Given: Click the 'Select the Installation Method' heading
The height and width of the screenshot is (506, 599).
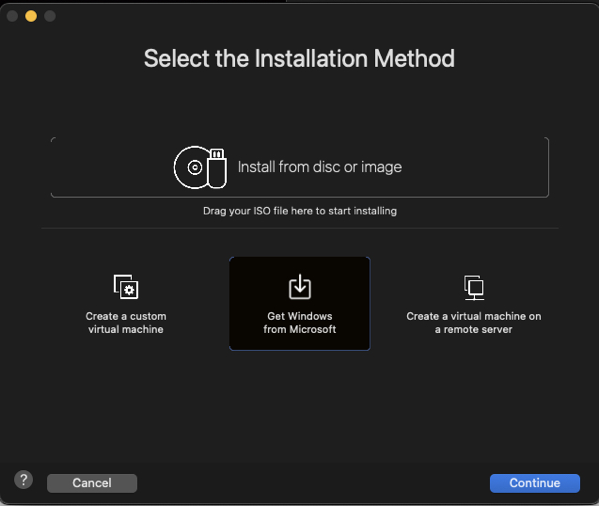Looking at the screenshot, I should tap(300, 58).
